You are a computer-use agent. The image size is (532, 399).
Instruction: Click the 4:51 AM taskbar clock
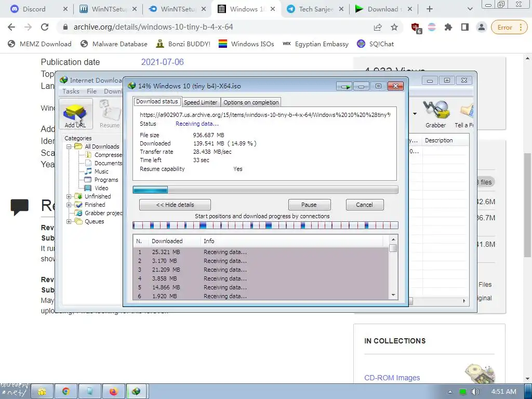[x=503, y=392]
